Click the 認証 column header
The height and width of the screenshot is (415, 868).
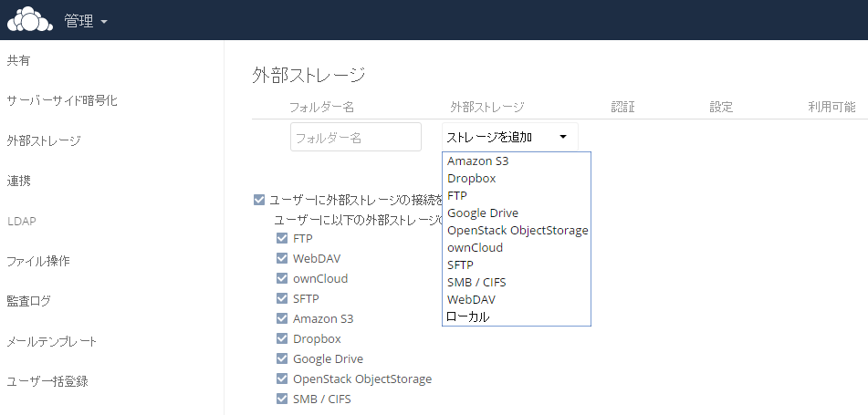point(622,107)
